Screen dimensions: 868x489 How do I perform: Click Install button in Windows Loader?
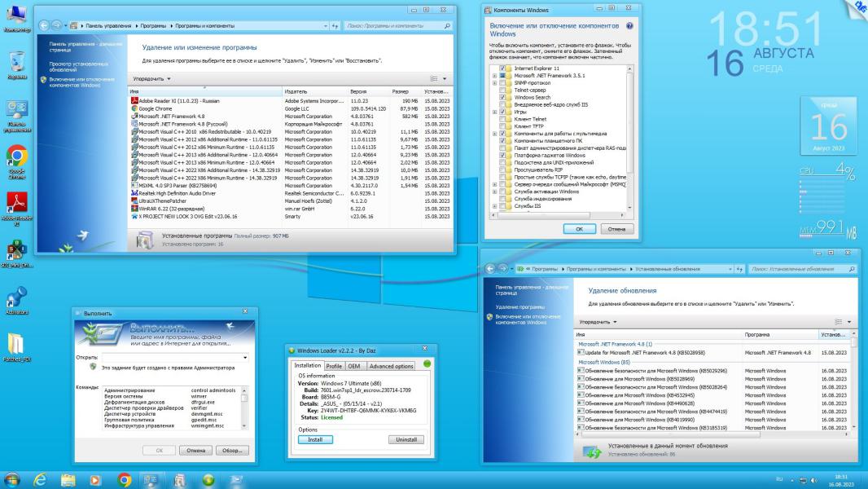(315, 439)
